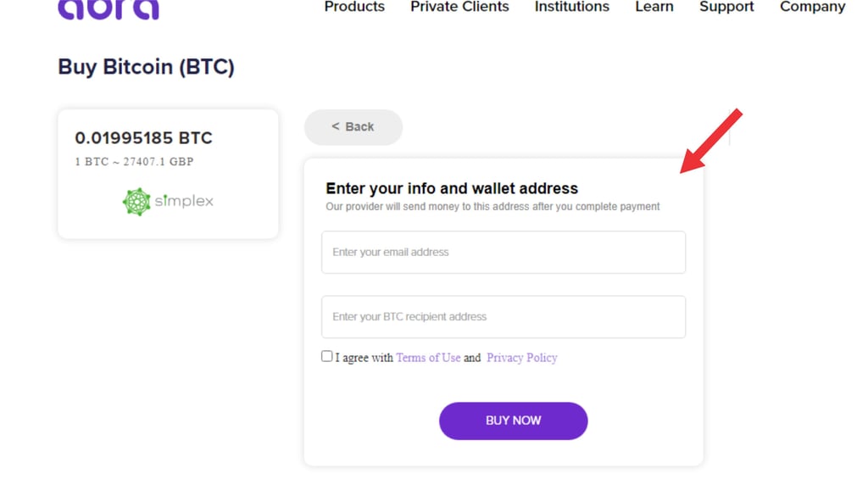Viewport: 868px width, 479px height.
Task: Click the green Simplex provider logo
Action: click(168, 202)
